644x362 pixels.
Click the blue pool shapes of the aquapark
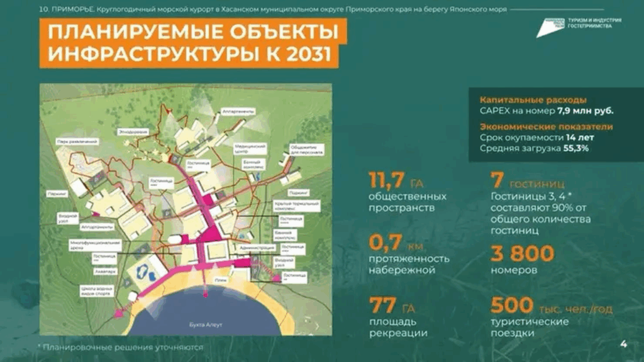[144, 271]
